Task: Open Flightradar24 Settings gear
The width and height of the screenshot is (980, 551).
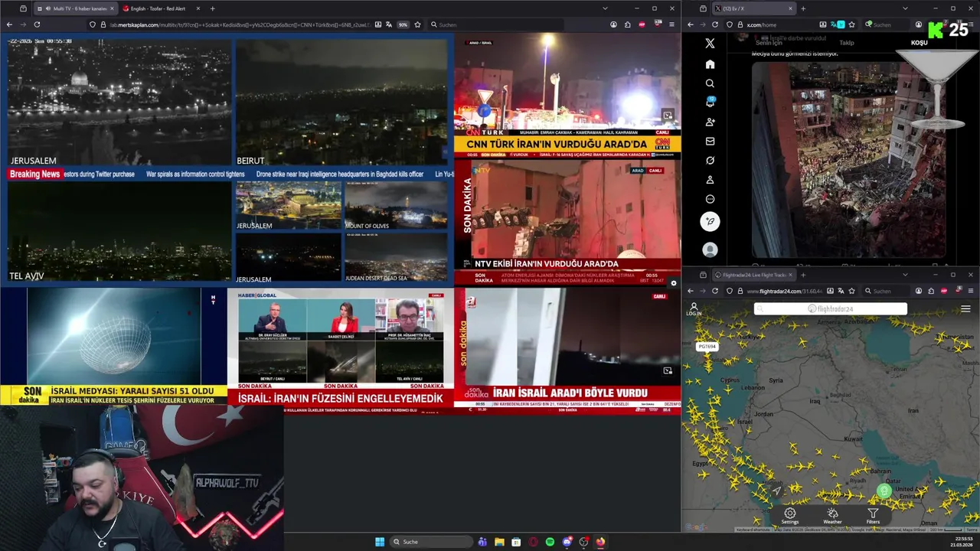Action: 789,516
